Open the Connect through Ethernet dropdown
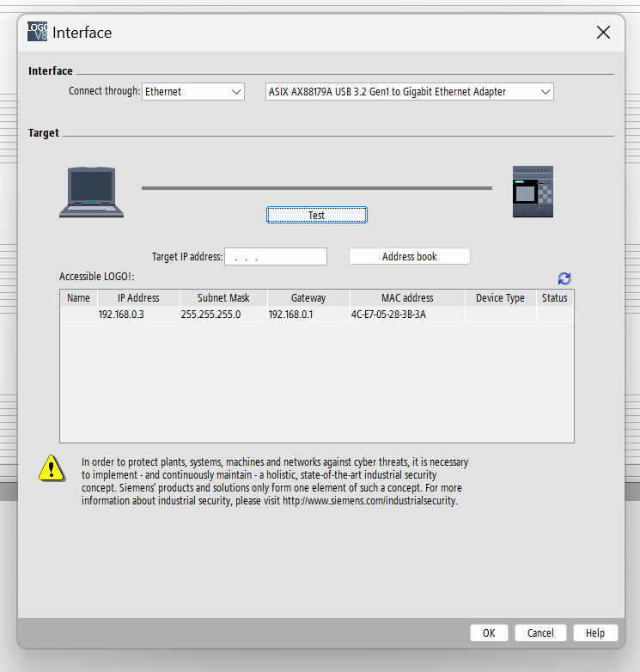This screenshot has width=640, height=672. coord(193,92)
